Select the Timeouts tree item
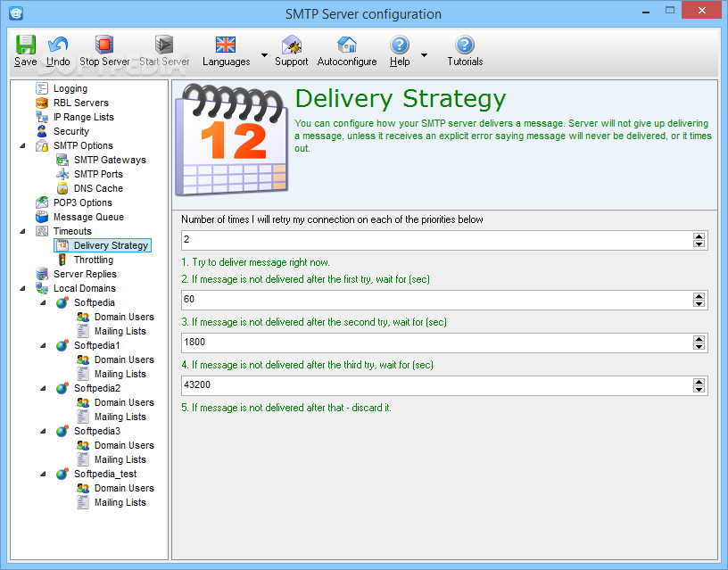The height and width of the screenshot is (570, 728). [72, 231]
